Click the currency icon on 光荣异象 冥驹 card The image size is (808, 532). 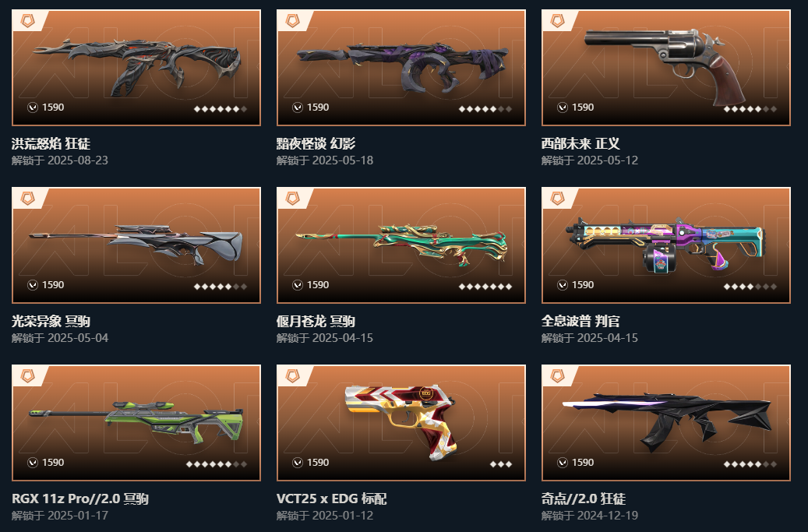pos(33,285)
